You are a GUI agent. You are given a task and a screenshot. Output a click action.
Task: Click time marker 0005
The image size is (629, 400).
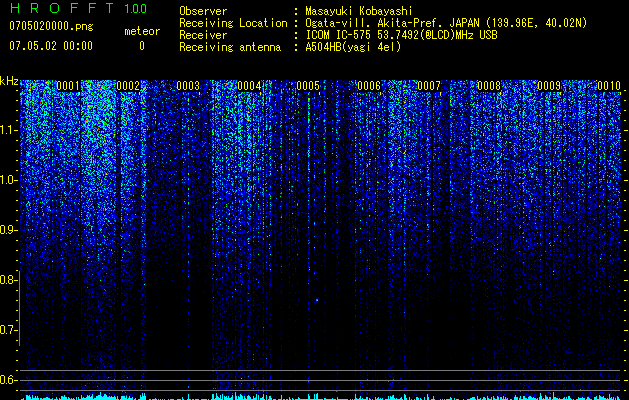pos(308,86)
